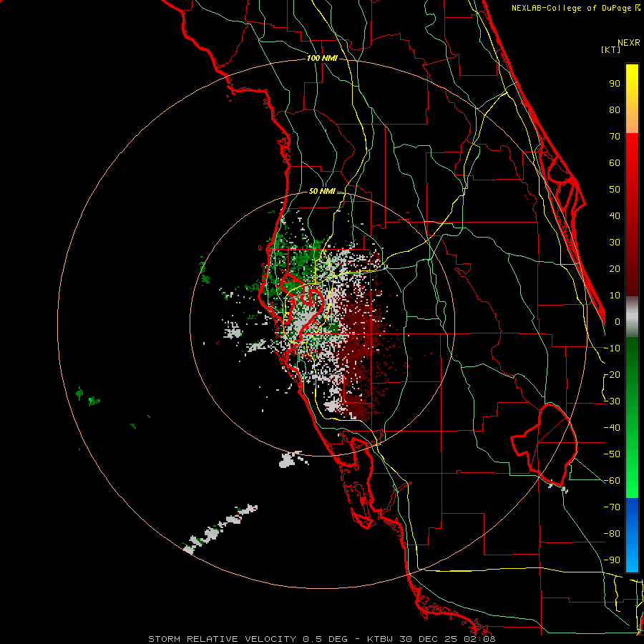Click the positive 10 knot scale label

pyautogui.click(x=615, y=296)
